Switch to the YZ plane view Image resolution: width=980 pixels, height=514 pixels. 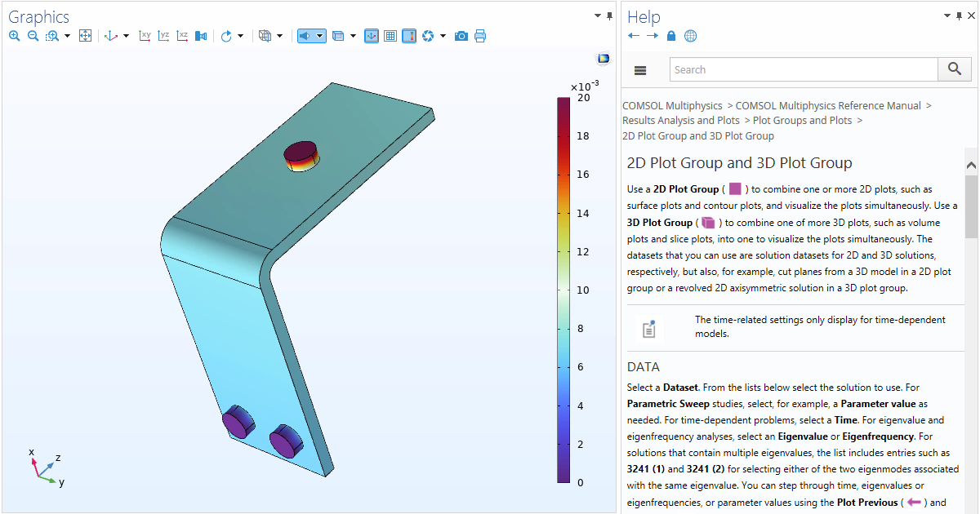tap(164, 36)
